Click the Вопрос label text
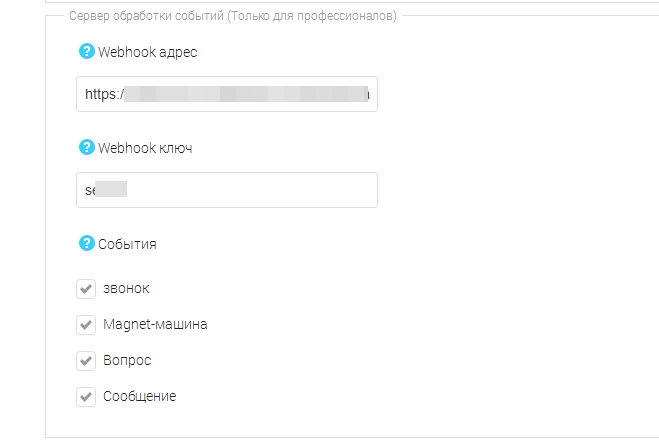659x445 pixels. pos(127,361)
